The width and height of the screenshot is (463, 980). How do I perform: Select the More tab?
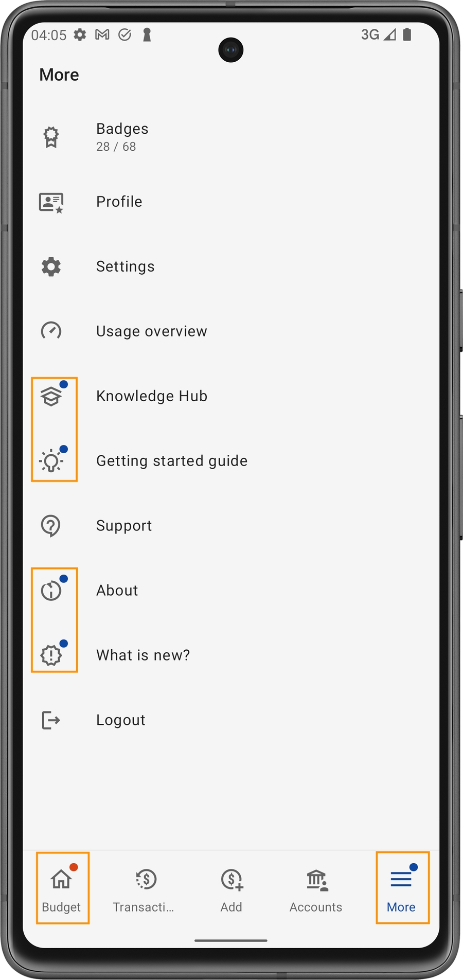(x=401, y=888)
